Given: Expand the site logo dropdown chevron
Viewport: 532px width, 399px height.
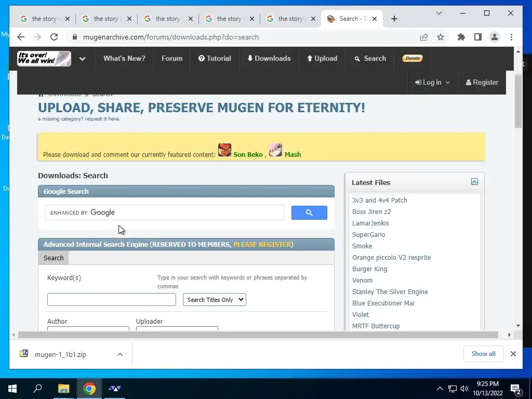Looking at the screenshot, I should (82, 59).
